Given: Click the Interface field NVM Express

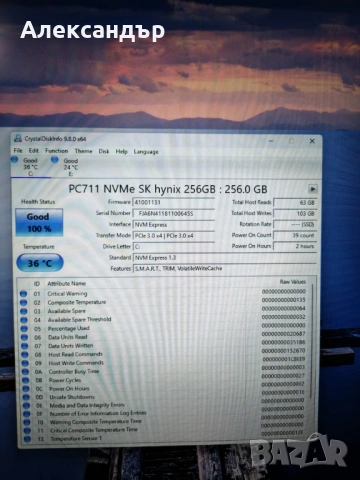Looking at the screenshot, I should [x=174, y=225].
